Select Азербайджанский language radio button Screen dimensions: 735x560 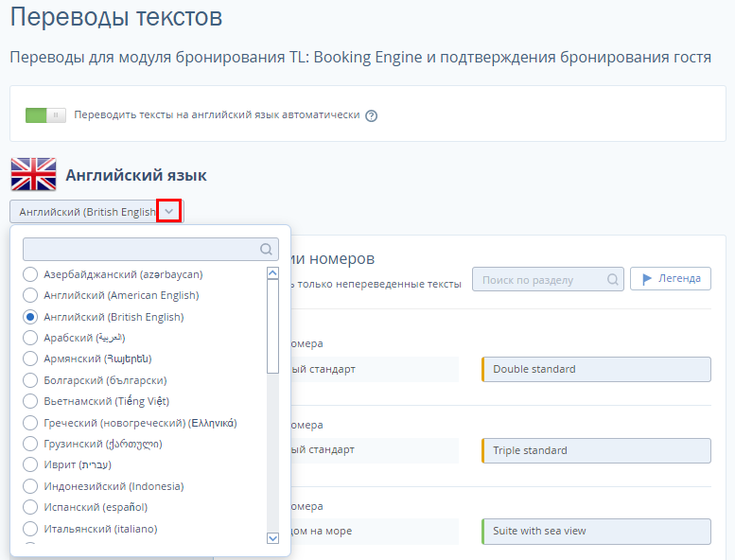[30, 274]
